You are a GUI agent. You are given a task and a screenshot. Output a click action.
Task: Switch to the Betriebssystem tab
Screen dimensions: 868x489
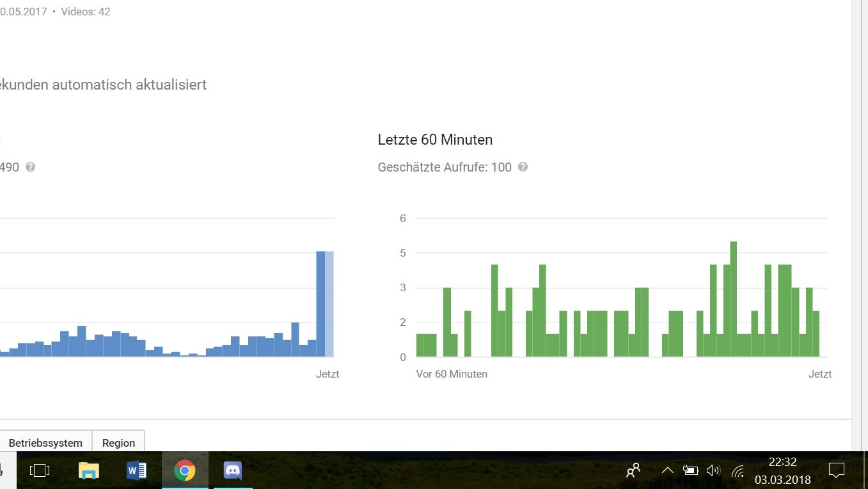tap(45, 442)
